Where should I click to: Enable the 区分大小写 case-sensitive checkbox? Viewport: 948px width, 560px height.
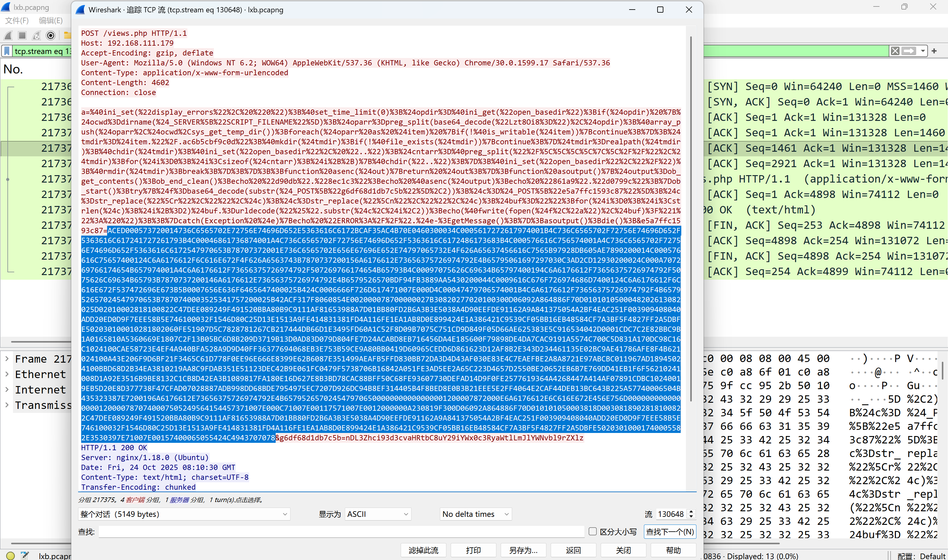click(593, 531)
